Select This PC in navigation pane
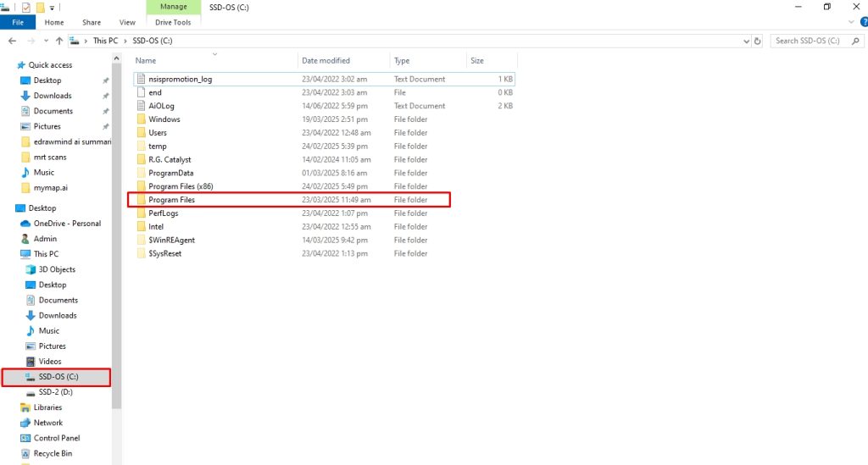 click(46, 254)
